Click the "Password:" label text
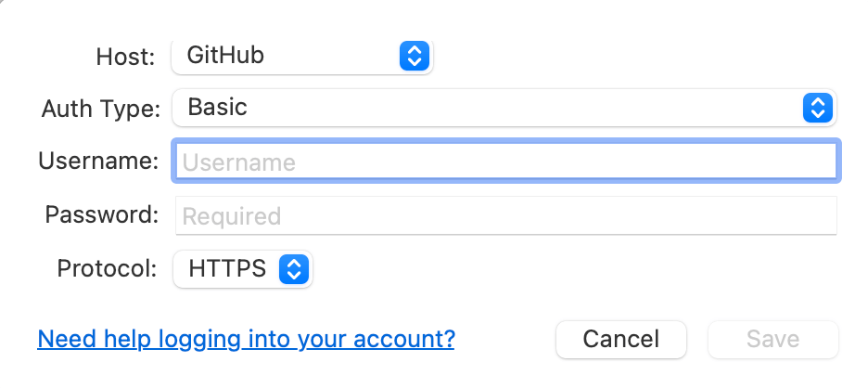This screenshot has width=868, height=388. coord(102,215)
